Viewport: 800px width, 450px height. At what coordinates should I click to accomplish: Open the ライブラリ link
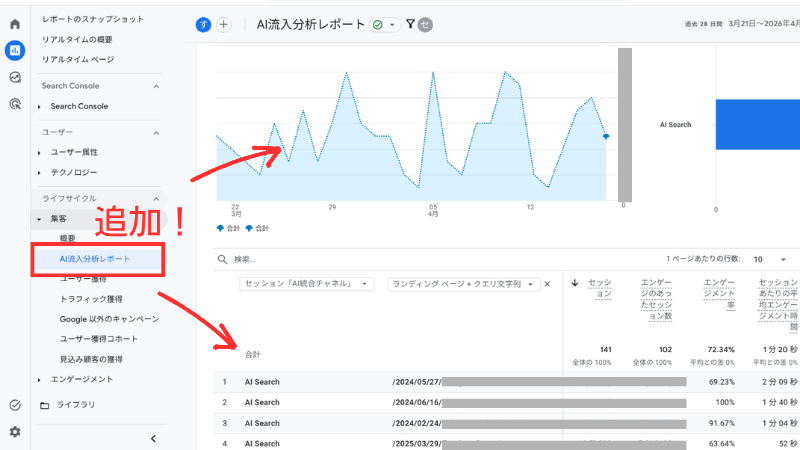coord(76,405)
